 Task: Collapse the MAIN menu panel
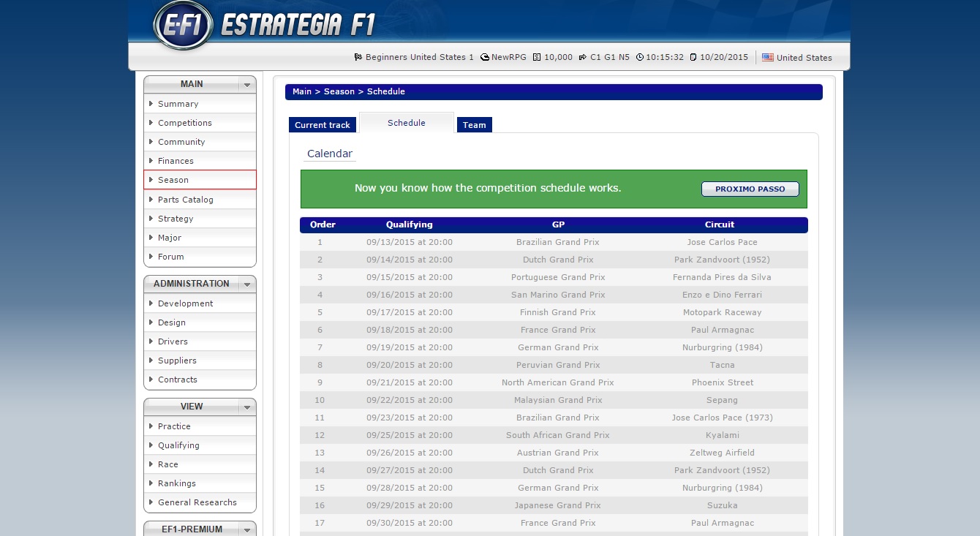(247, 85)
